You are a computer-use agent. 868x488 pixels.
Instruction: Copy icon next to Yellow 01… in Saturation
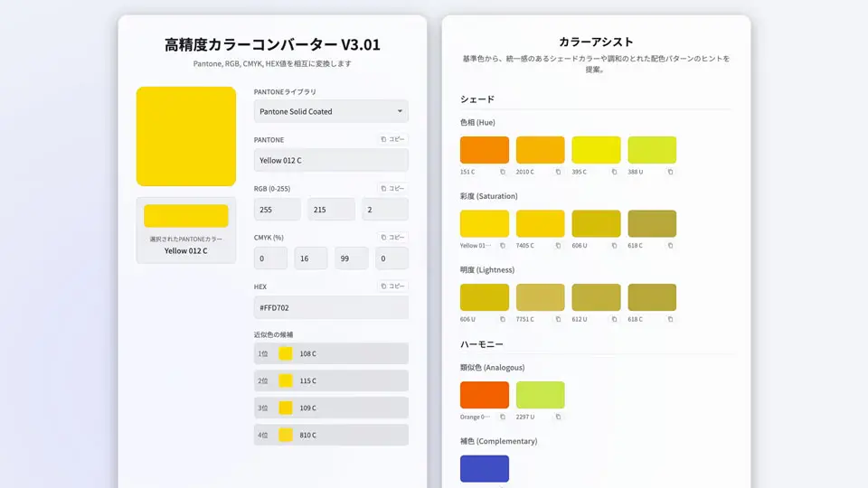tap(503, 246)
